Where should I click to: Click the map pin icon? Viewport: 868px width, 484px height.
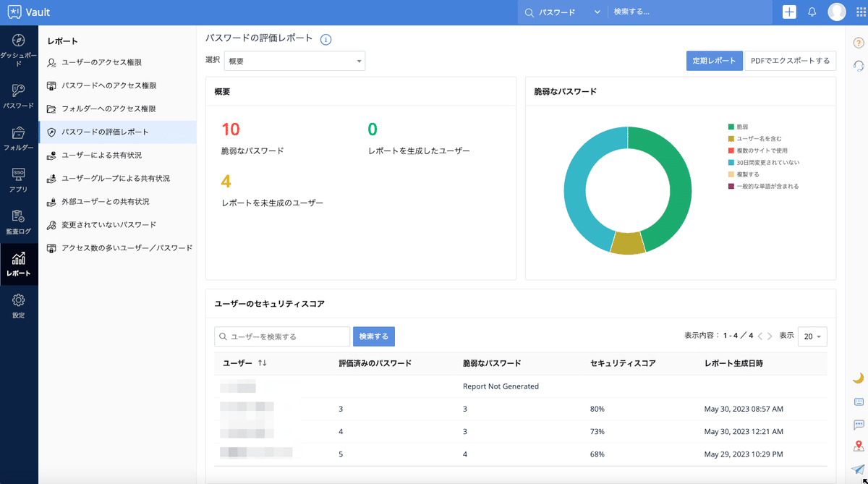[859, 446]
